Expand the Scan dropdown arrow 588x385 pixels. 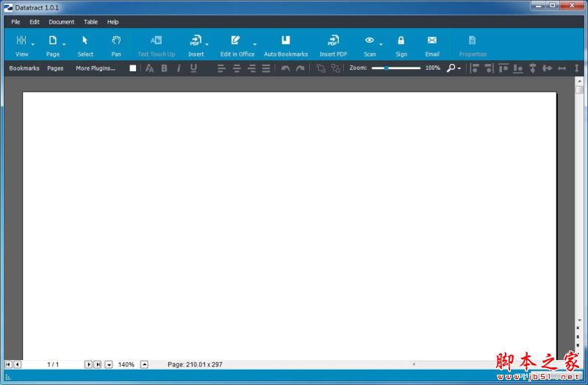point(381,44)
